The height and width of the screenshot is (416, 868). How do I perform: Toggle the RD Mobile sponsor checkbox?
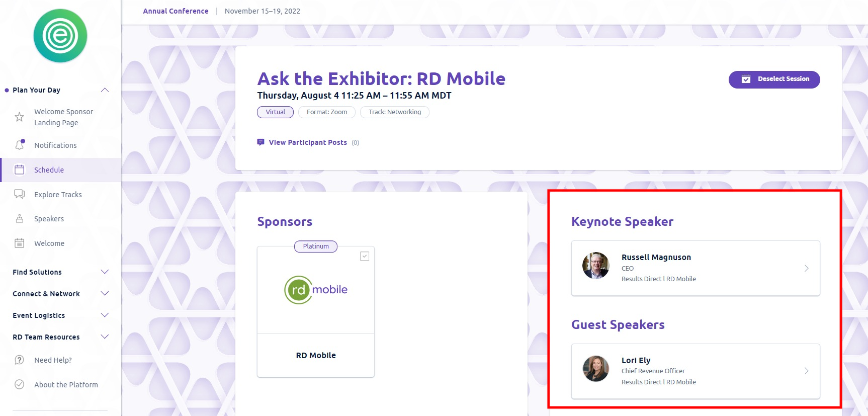365,256
